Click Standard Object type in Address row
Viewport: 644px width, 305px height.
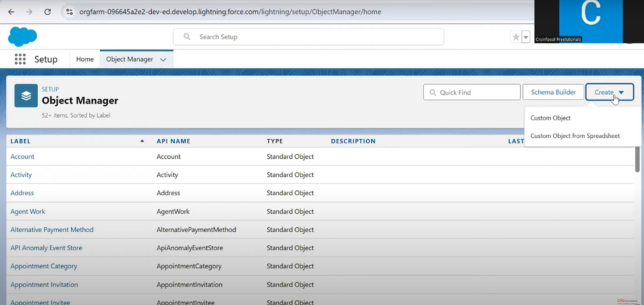pos(290,193)
